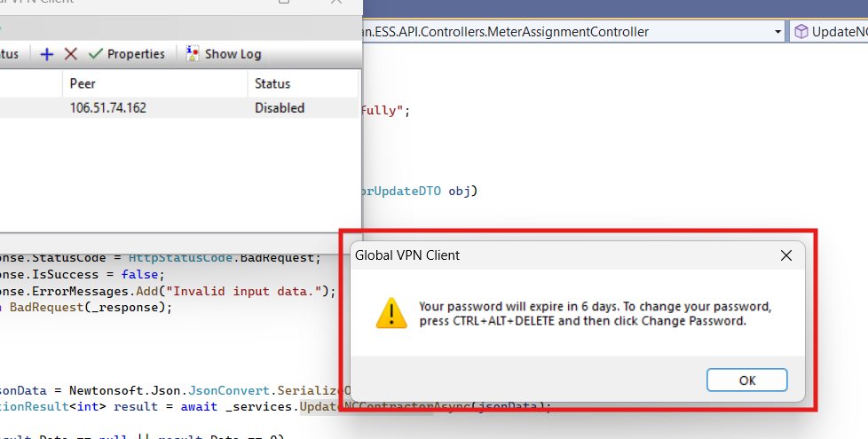Click the "Invalid input data." string in code

243,292
